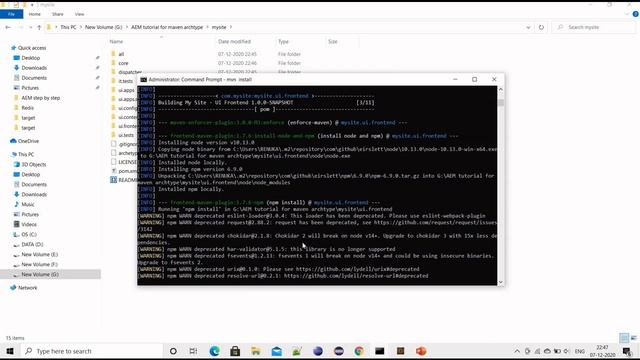Open Microsoft Store from taskbar
Viewport: 640px width, 360px height.
(235, 351)
